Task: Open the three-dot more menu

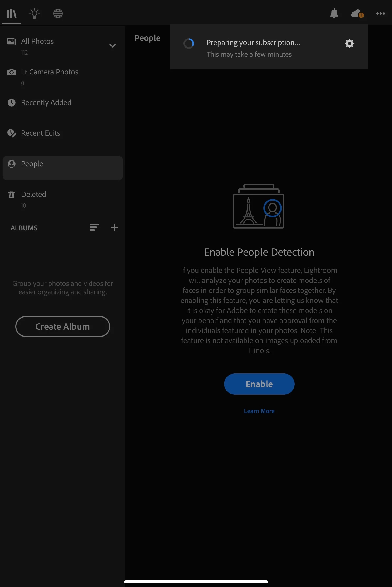Action: coord(381,13)
